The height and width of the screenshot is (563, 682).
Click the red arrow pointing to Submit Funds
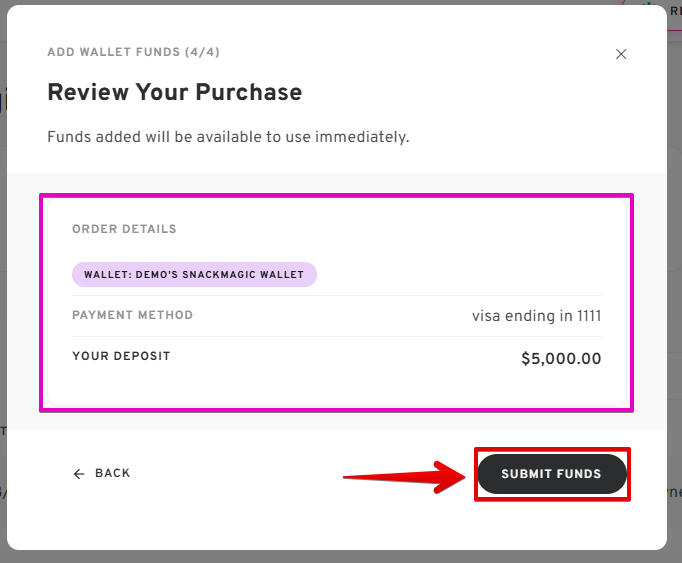click(x=400, y=476)
